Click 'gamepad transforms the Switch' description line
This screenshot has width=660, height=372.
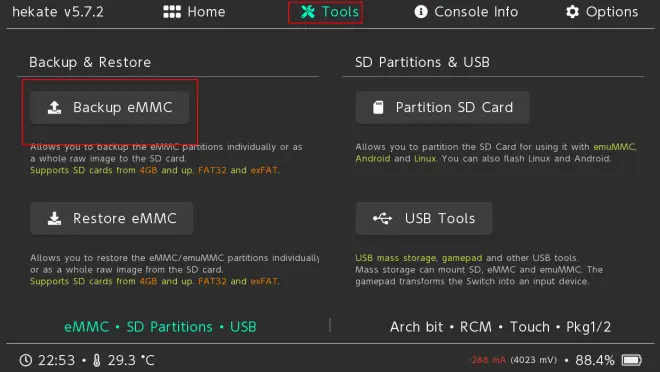(x=471, y=282)
